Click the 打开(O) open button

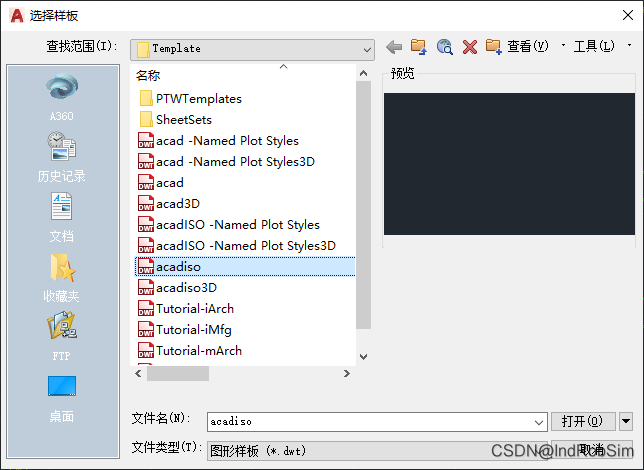(582, 421)
